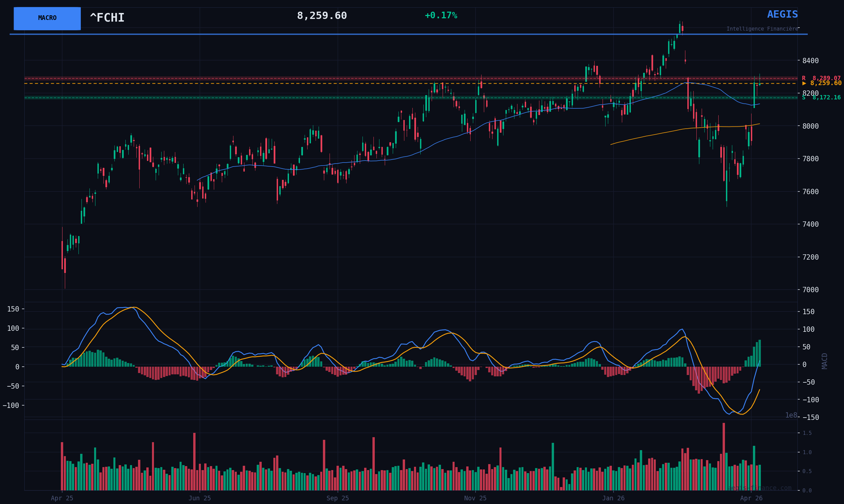Click the 8400 price axis tick

point(810,61)
